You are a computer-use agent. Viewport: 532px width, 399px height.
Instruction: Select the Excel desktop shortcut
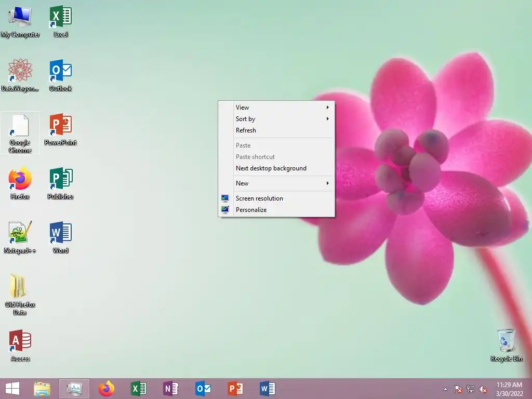[x=60, y=21]
